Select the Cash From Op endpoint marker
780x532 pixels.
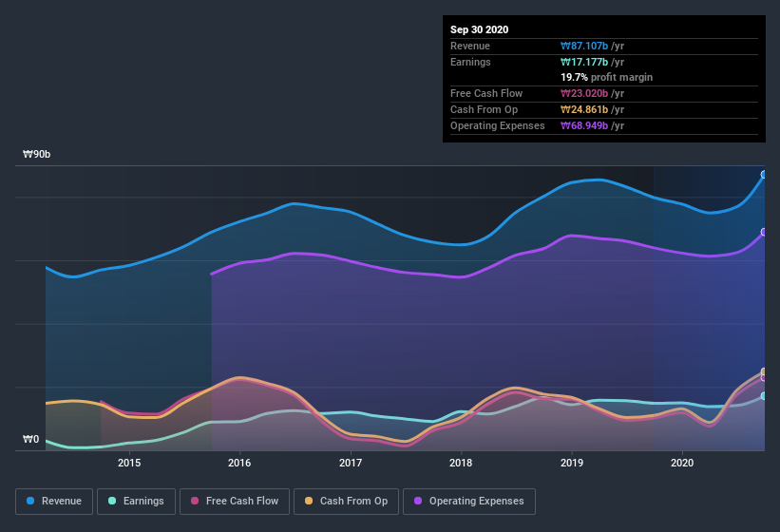pyautogui.click(x=764, y=371)
